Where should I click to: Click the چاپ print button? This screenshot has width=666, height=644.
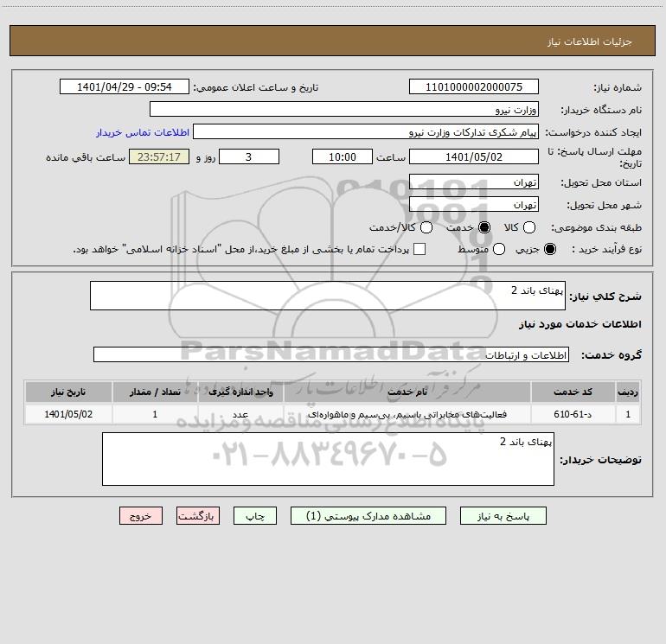pyautogui.click(x=255, y=516)
